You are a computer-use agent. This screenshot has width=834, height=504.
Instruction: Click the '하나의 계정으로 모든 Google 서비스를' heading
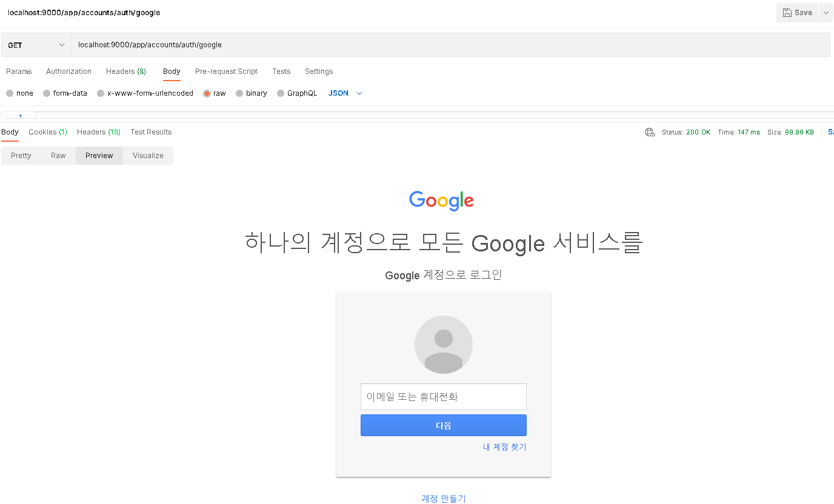(444, 243)
